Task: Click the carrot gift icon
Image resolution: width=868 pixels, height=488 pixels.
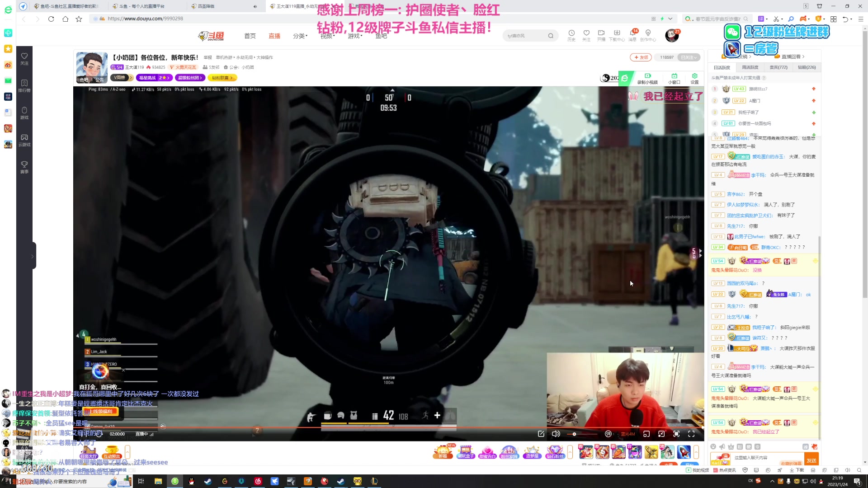Action: [618, 451]
